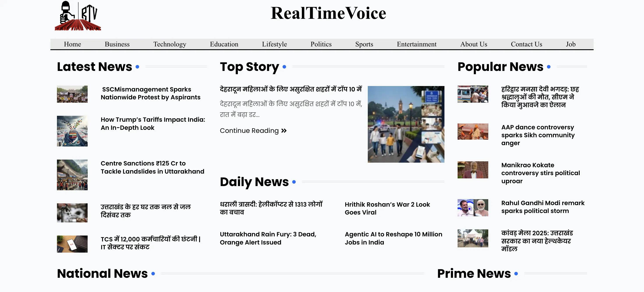Select the Education menu item
The image size is (644, 292).
(224, 44)
